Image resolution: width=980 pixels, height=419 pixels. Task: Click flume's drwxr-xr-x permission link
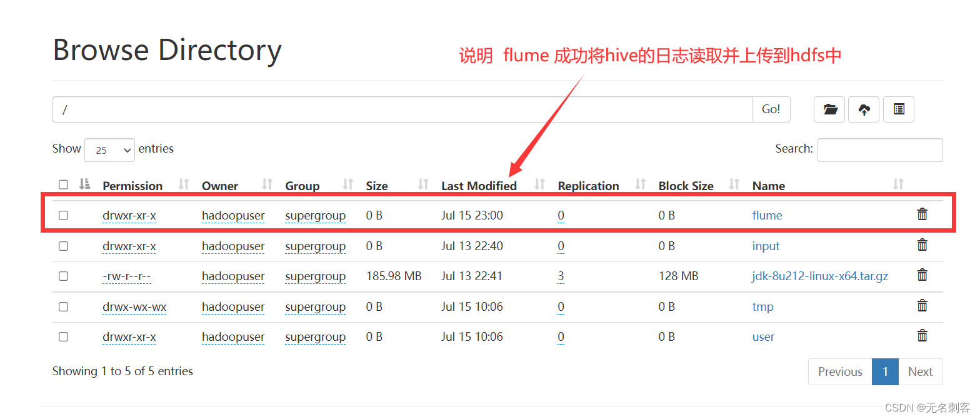(129, 215)
